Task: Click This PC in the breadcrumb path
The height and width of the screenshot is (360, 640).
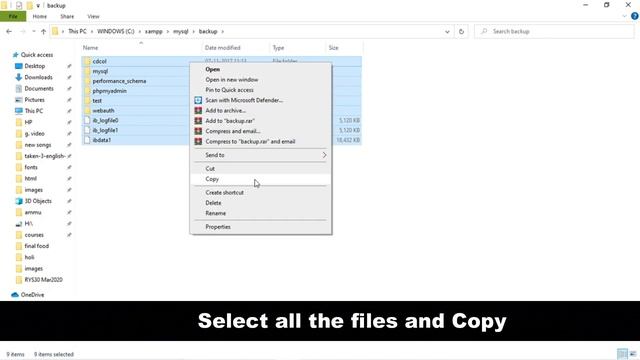Action: coord(77,31)
